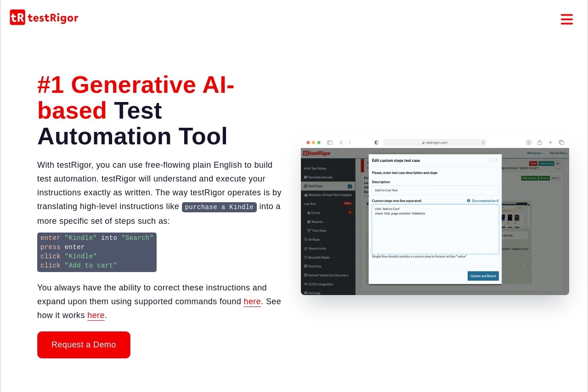Open the red hamburger menu
The height and width of the screenshot is (392, 588).
click(567, 19)
